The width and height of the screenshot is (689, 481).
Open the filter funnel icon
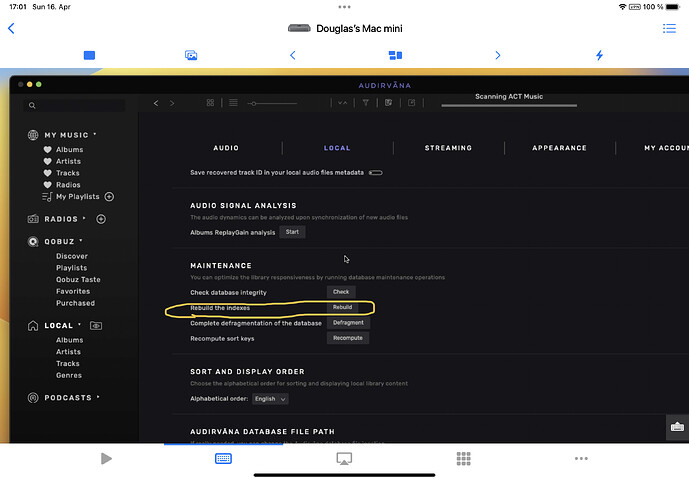tap(365, 103)
